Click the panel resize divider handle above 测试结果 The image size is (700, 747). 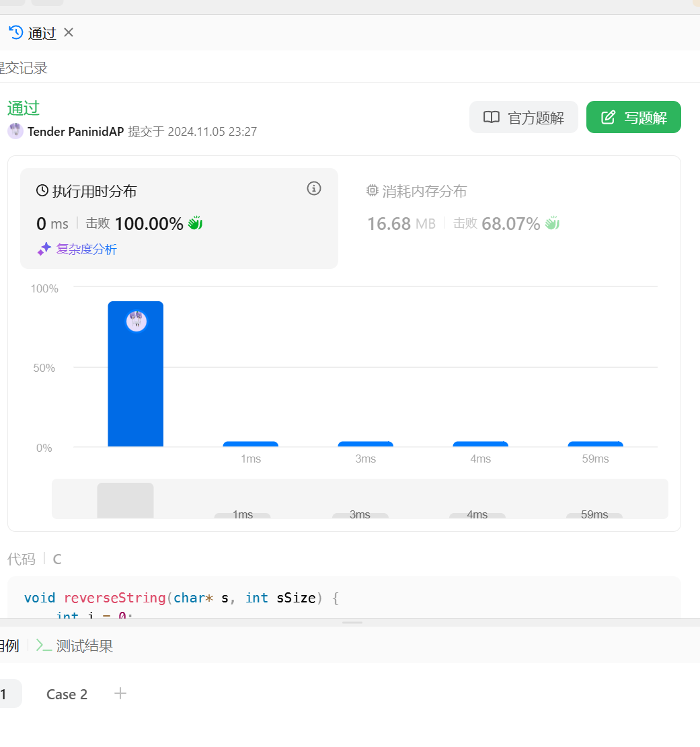point(352,623)
